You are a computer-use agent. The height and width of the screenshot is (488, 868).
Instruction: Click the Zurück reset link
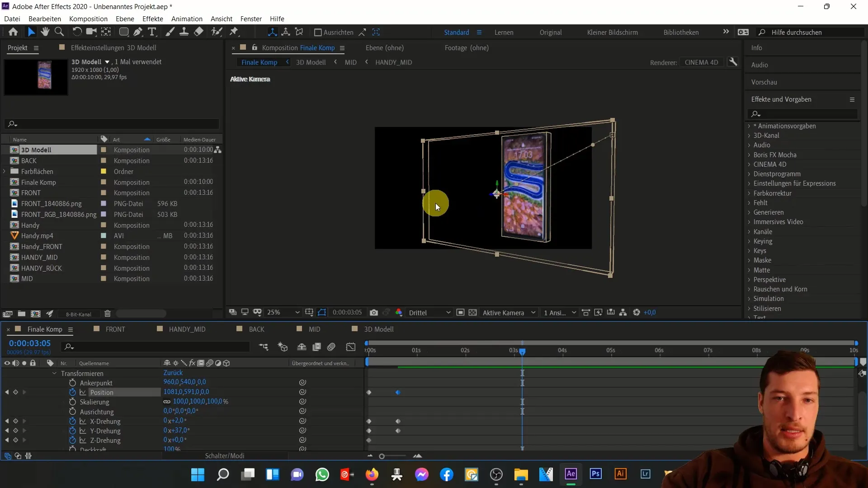173,373
